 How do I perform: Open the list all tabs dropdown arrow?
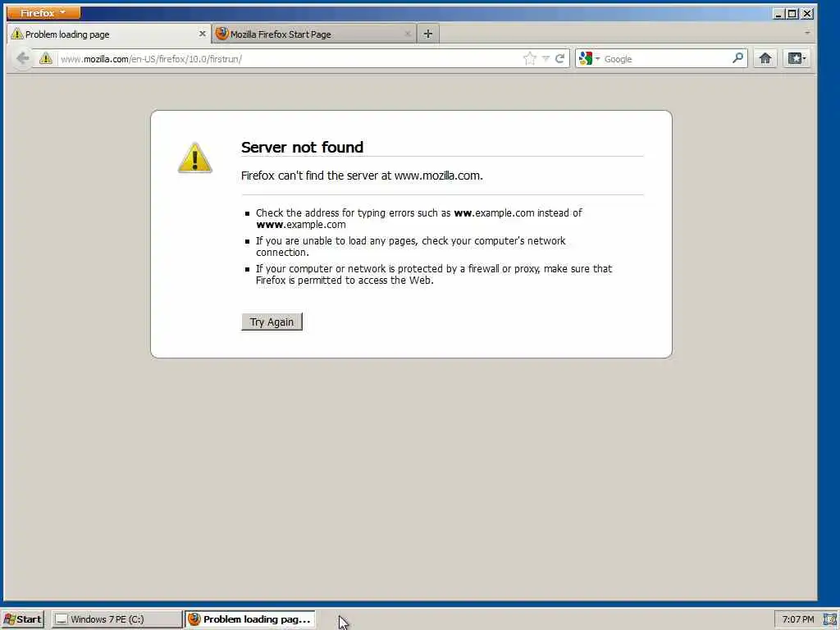[x=807, y=33]
